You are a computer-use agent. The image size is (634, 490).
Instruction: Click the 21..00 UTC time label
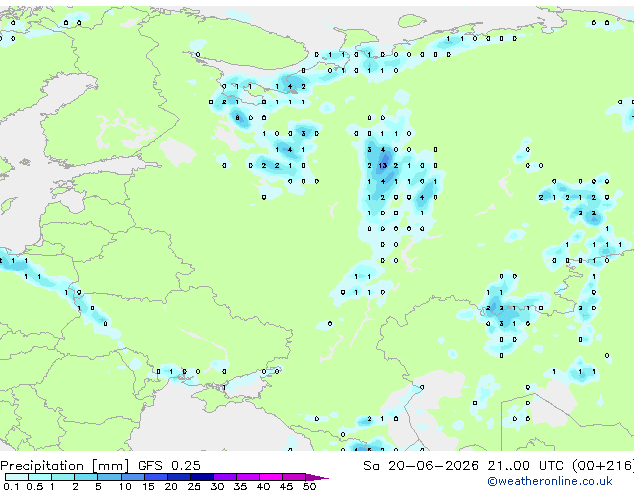(525, 466)
